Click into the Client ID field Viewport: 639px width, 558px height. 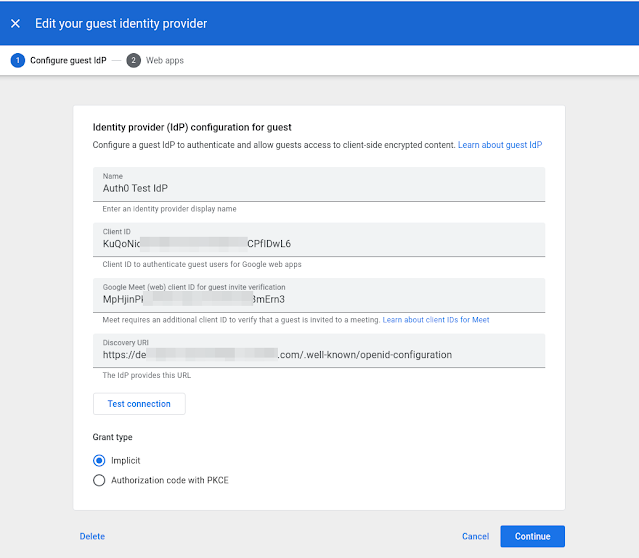(x=318, y=243)
